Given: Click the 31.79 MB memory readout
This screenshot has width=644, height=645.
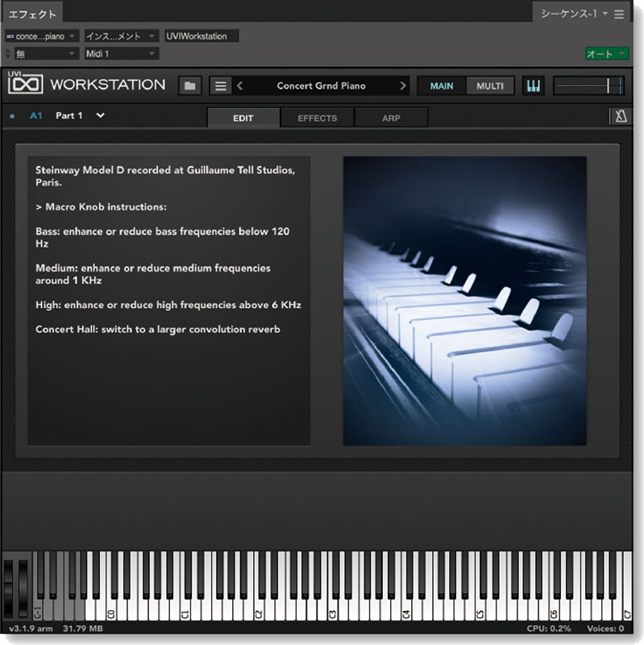Looking at the screenshot, I should coord(83,628).
